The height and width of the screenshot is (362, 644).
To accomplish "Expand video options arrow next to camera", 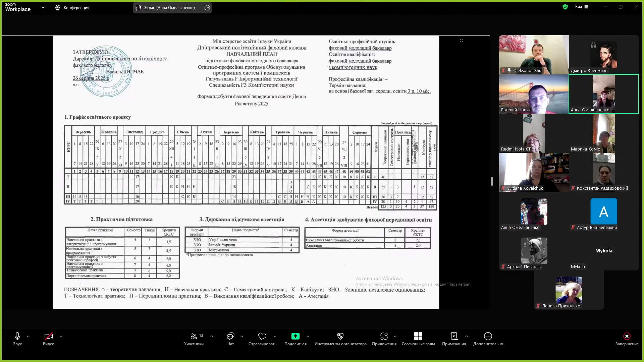I will (61, 336).
